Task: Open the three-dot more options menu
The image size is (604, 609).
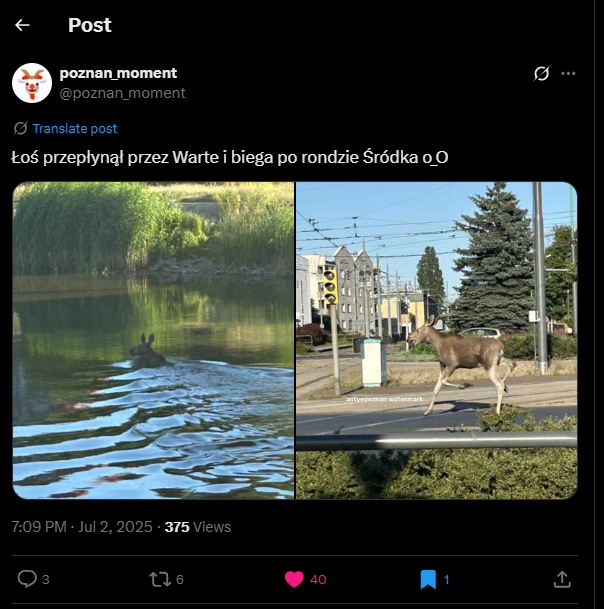Action: (x=568, y=73)
